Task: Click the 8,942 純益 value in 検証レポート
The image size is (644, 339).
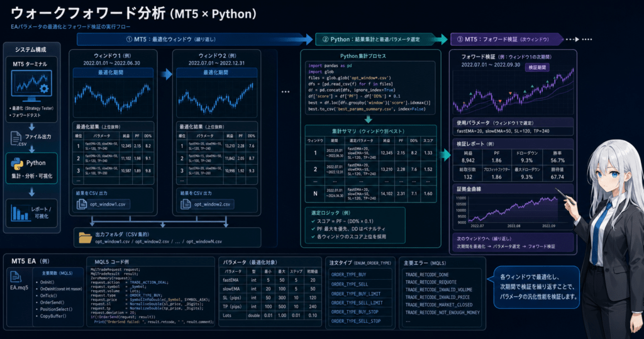Action: 468,160
